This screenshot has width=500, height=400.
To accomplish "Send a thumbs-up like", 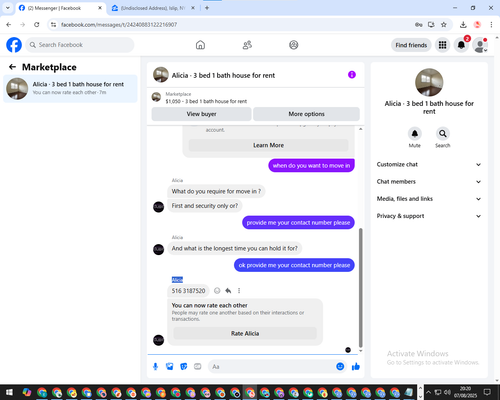I will point(356,367).
